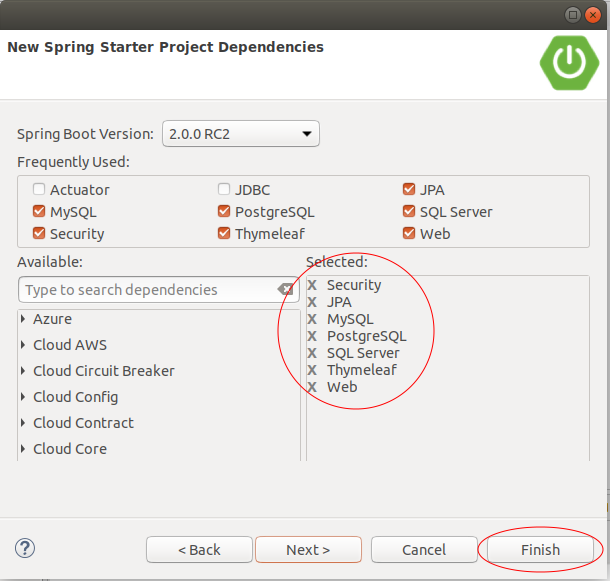
Task: Check the JDBC dependency box
Action: 224,190
